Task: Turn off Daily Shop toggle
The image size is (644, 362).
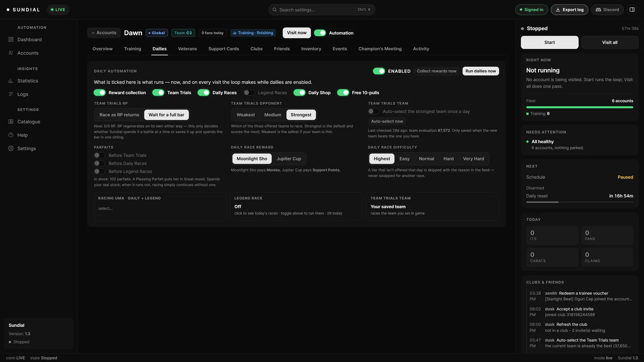Action: [x=299, y=93]
